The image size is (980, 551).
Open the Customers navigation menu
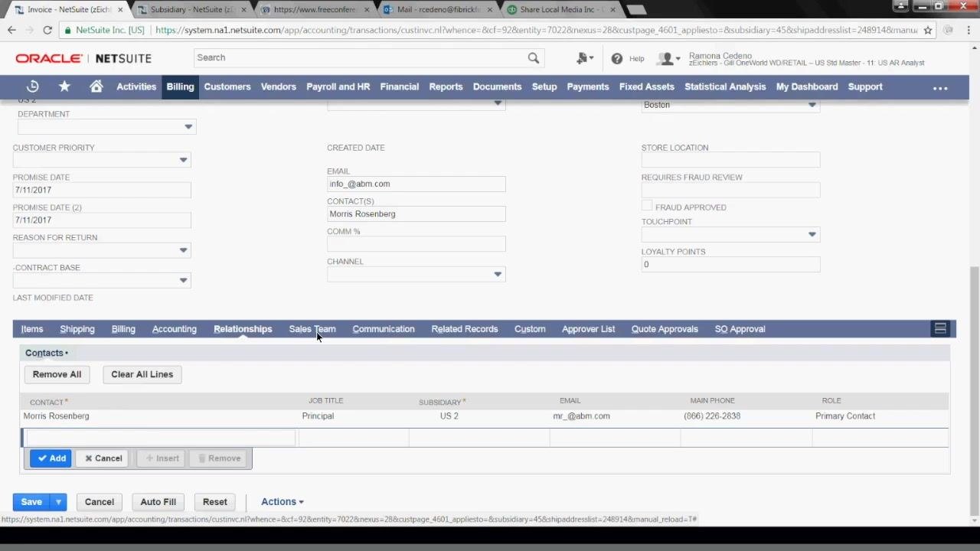pyautogui.click(x=227, y=86)
